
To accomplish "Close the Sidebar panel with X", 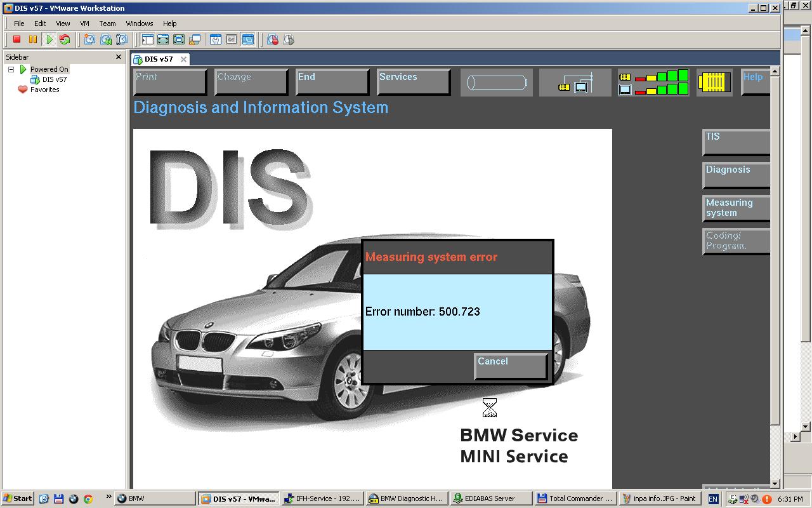I will 118,57.
